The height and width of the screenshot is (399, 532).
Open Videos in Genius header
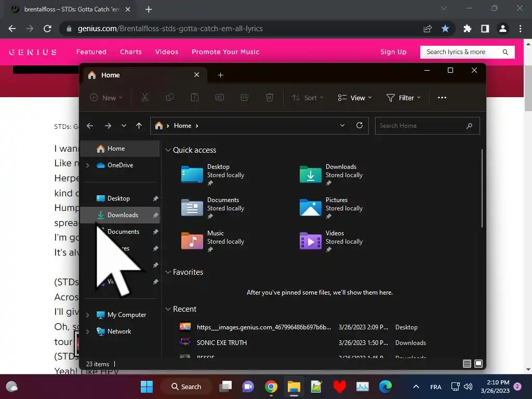[167, 52]
